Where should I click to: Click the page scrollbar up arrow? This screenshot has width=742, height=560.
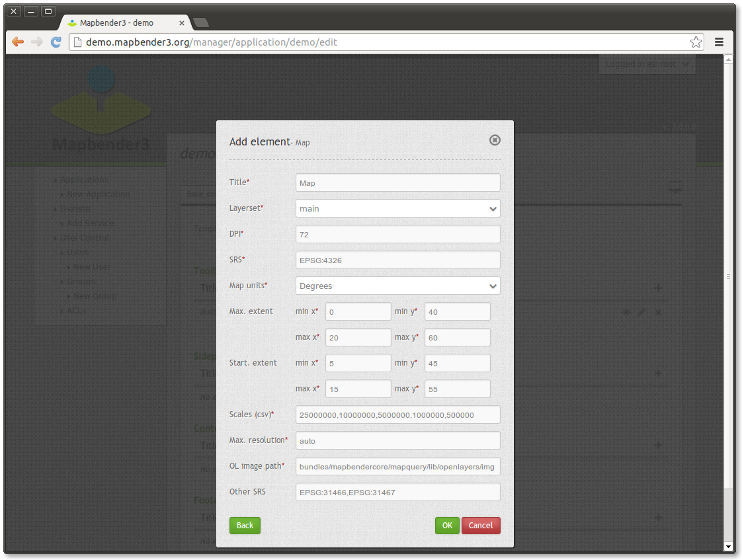pyautogui.click(x=728, y=60)
